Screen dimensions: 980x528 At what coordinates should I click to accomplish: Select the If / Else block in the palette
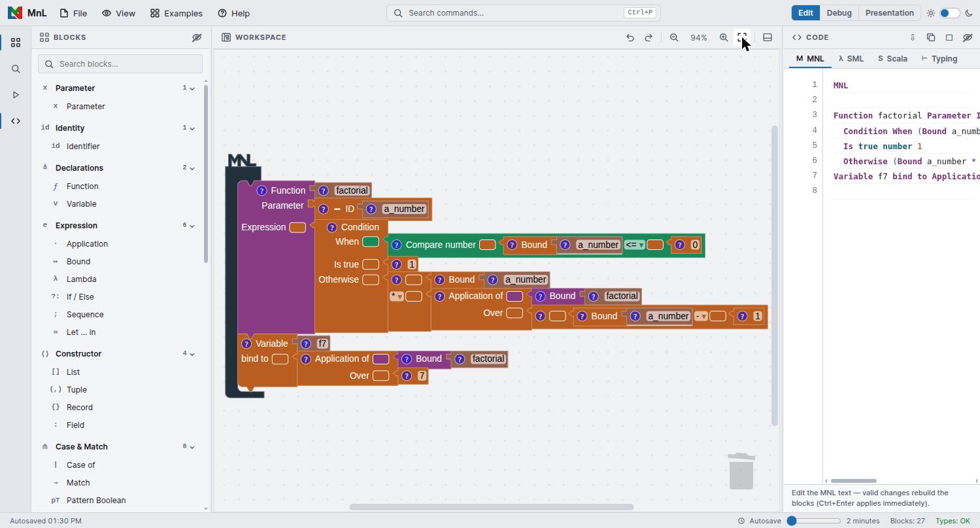[80, 296]
